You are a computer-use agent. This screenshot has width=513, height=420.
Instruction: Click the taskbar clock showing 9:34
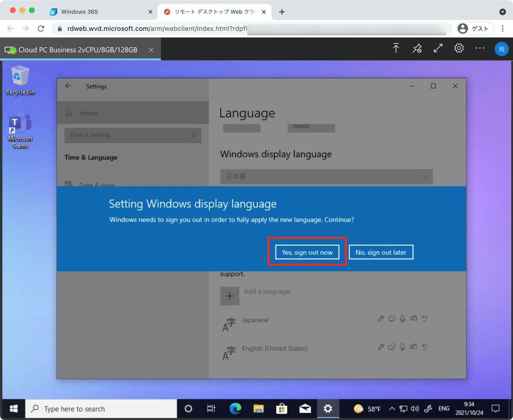coord(469,409)
